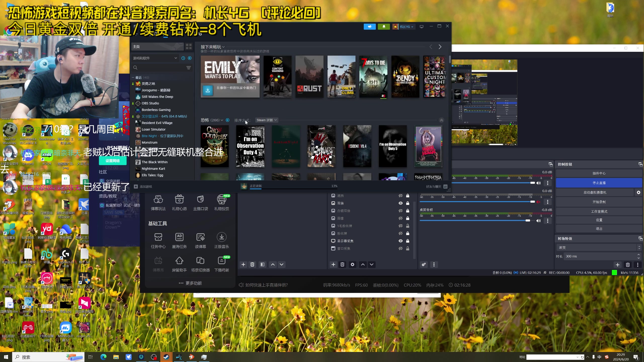Hide the 双倍 source with its eye icon
This screenshot has height=362, width=644.
[400, 203]
